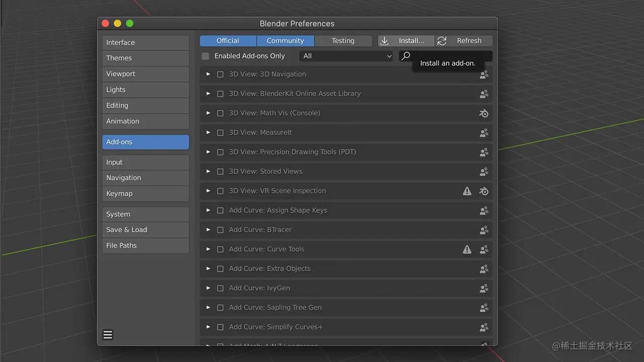Screen dimensions: 644x362
Task: Select the Official support level tab
Action: coord(228,41)
